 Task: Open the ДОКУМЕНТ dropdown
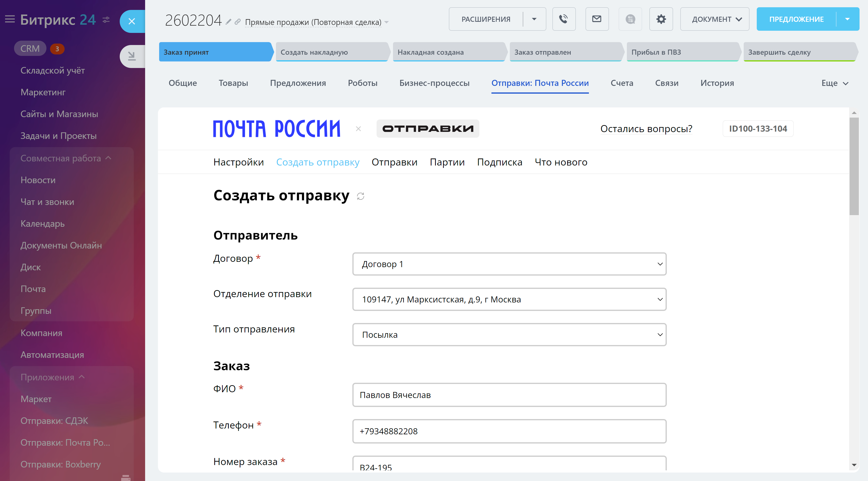714,19
